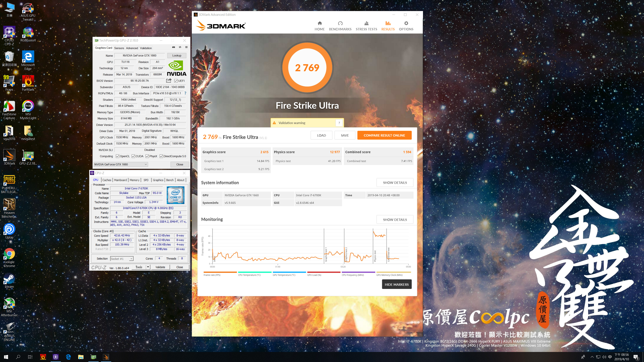Toggle CPU Temperature chart legend
644x362 pixels.
pos(255,274)
